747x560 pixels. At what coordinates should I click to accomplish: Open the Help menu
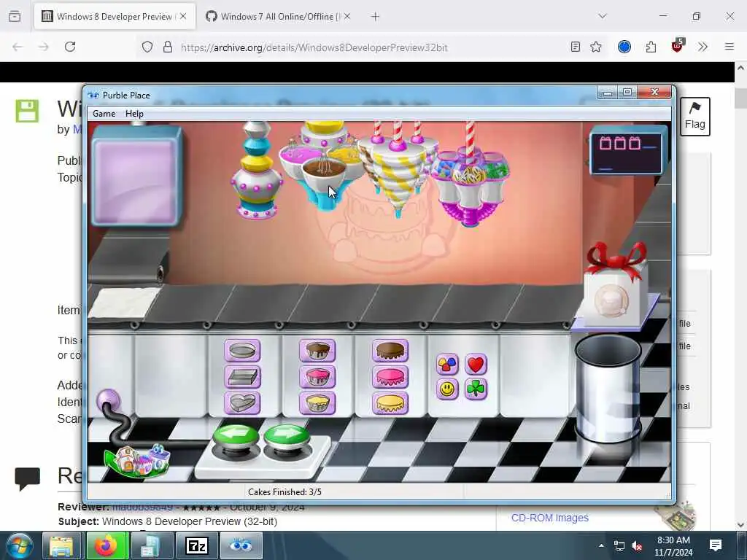[x=134, y=113]
